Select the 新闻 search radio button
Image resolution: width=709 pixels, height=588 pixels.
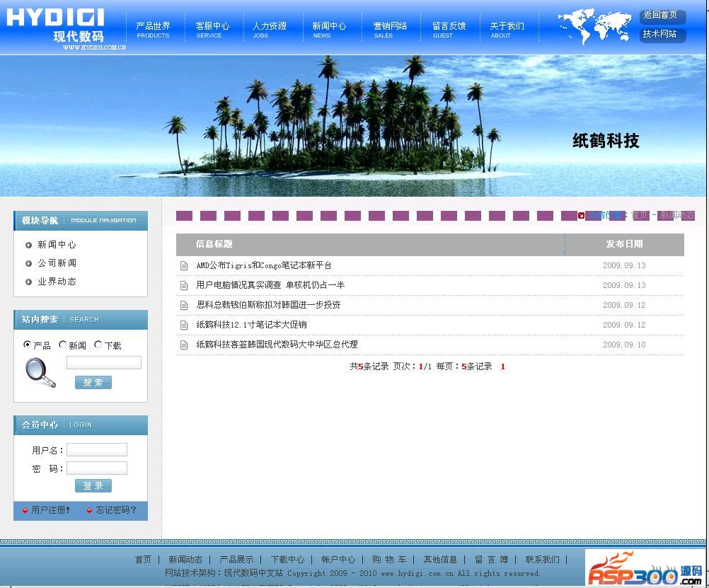[x=62, y=345]
